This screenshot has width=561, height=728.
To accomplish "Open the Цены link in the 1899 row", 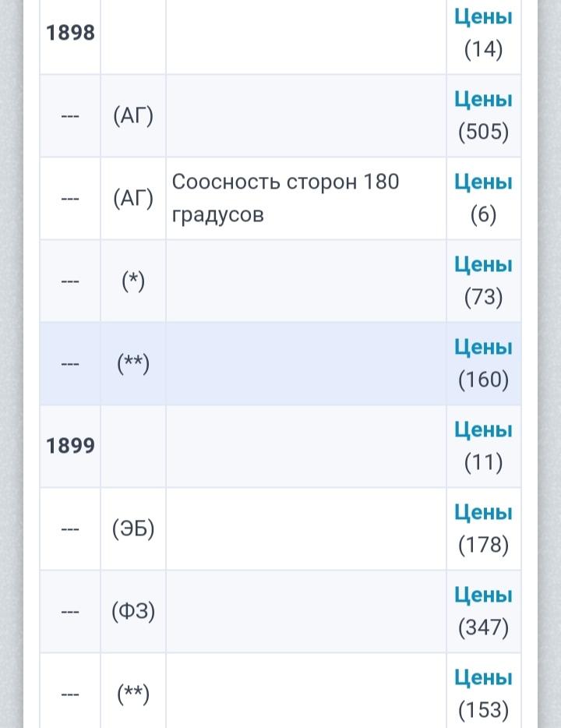I will (x=483, y=430).
